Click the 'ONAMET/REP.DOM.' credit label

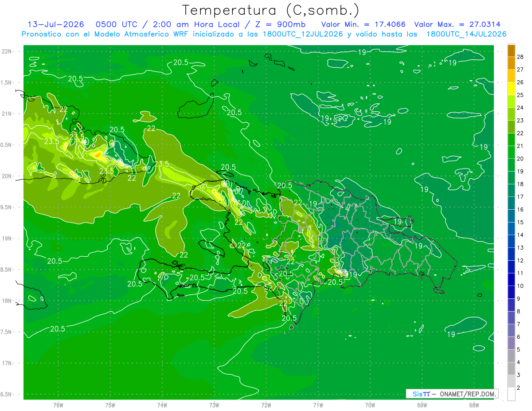pyautogui.click(x=468, y=394)
